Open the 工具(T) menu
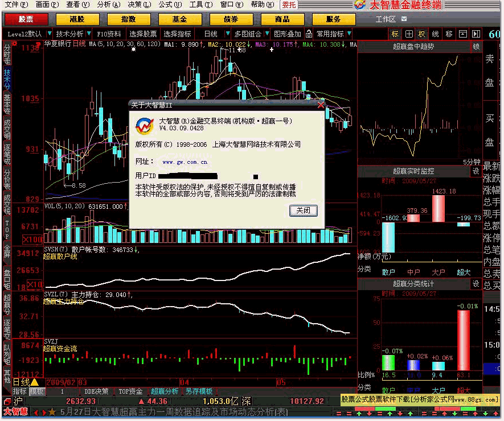Screen dimensions: 504x421 (x=201, y=5)
